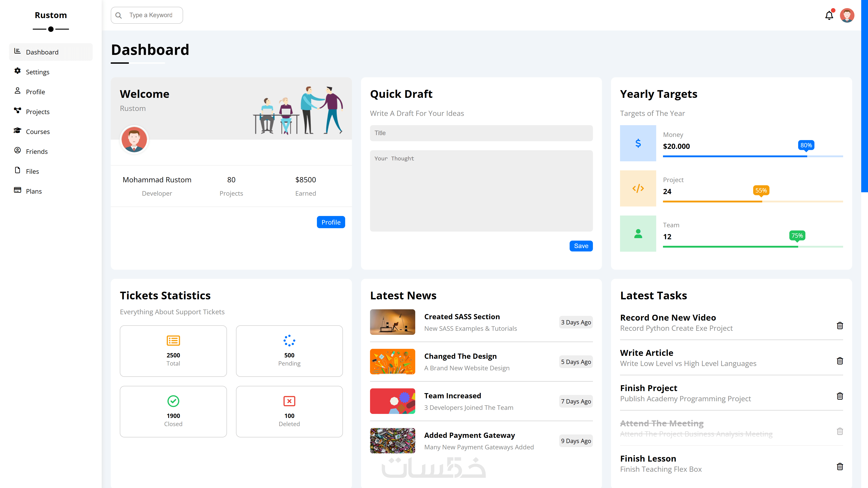
Task: Click the blue Profile button
Action: coord(330,222)
